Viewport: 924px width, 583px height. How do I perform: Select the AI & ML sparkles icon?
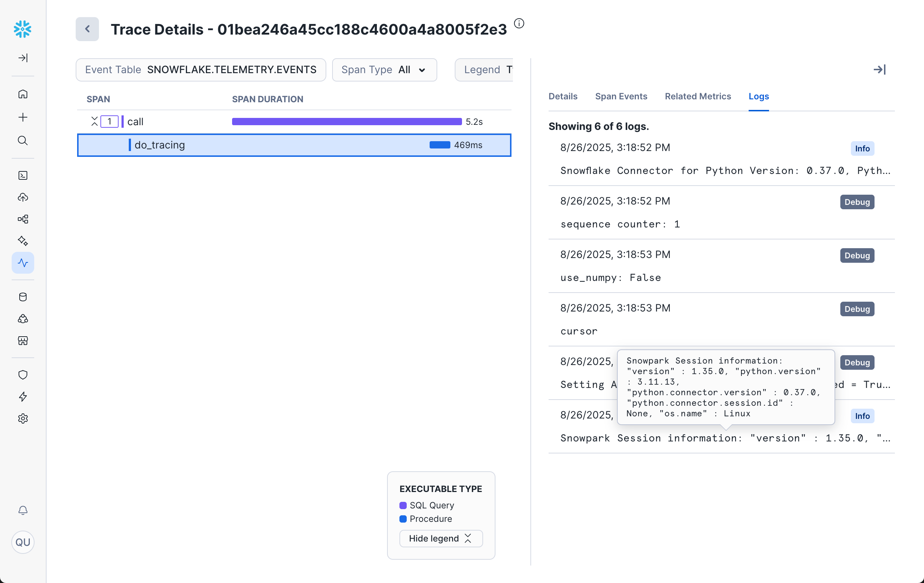pos(23,241)
